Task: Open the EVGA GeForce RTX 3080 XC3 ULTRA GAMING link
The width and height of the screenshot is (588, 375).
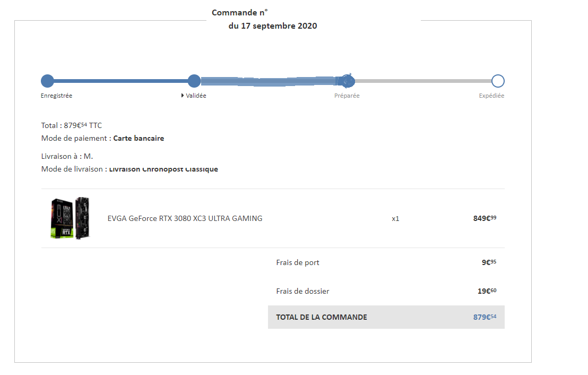Action: 185,218
